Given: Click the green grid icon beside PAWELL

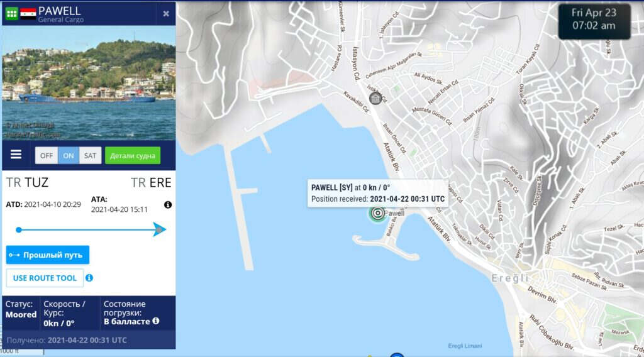Looking at the screenshot, I should click(11, 14).
